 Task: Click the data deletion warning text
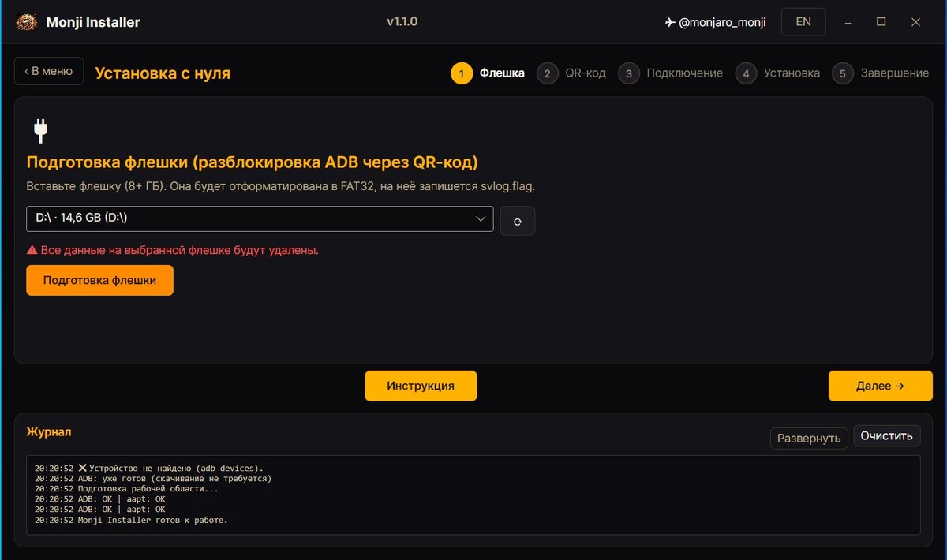coord(179,250)
